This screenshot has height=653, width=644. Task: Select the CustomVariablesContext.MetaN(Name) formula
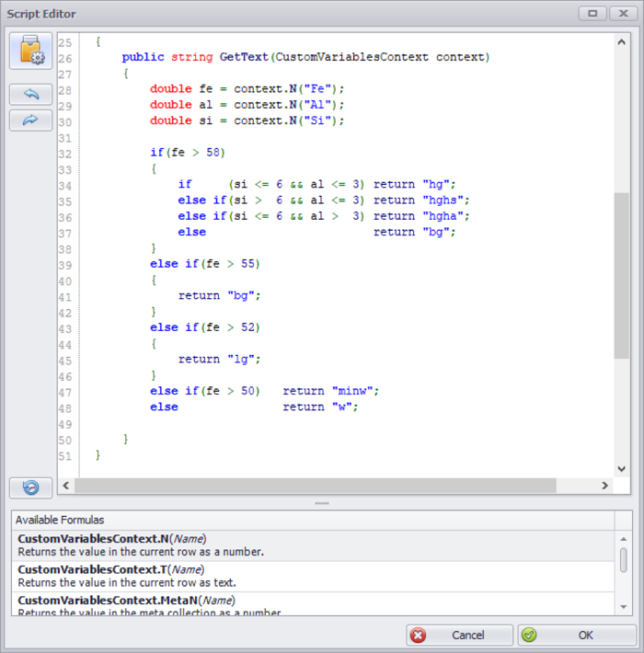(x=313, y=603)
